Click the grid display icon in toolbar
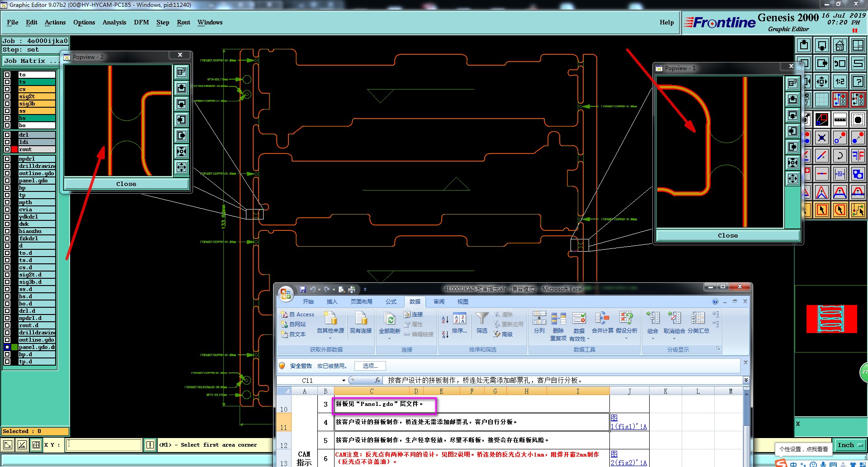This screenshot has width=868, height=467. [821, 100]
